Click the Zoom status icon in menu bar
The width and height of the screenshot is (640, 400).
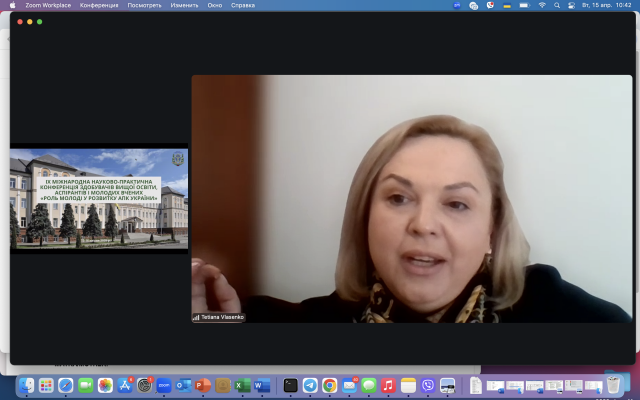click(457, 5)
